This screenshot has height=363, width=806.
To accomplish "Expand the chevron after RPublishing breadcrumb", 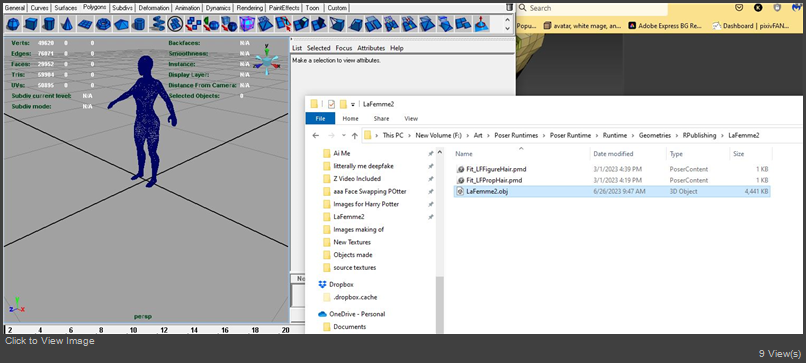I will [x=722, y=136].
